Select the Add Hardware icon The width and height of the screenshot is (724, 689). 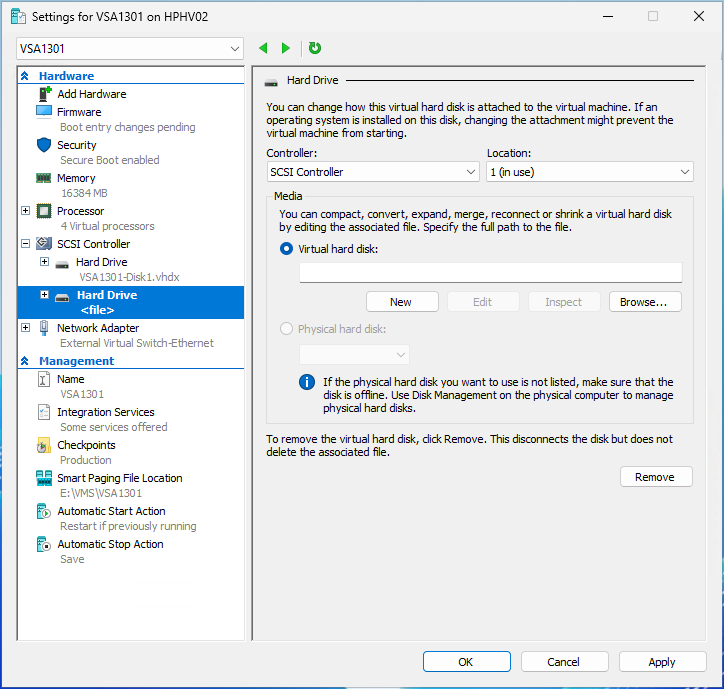[x=44, y=94]
